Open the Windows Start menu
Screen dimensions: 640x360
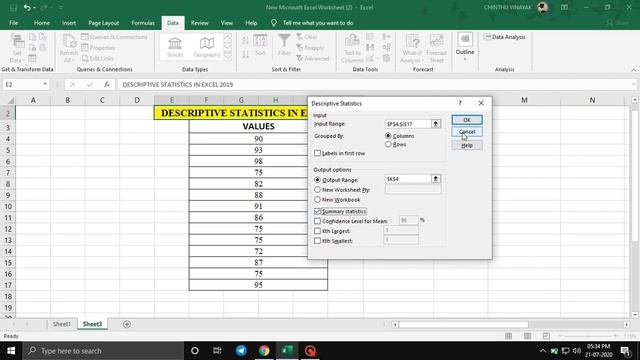[x=11, y=351]
